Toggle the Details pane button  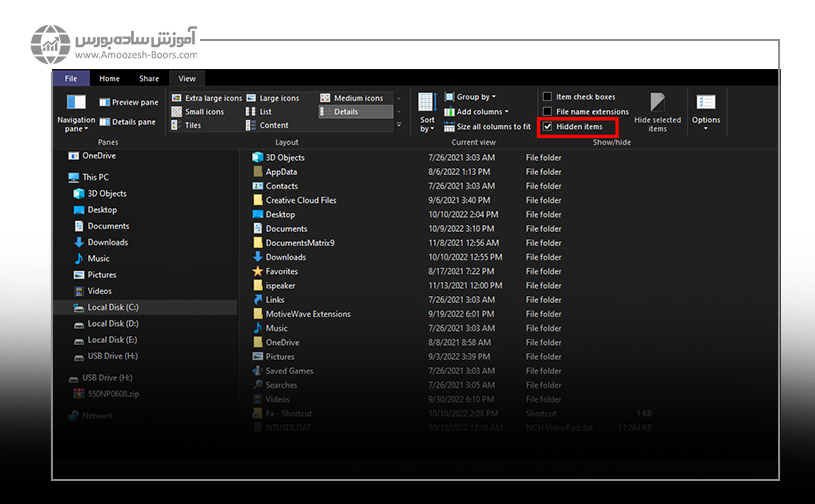128,122
